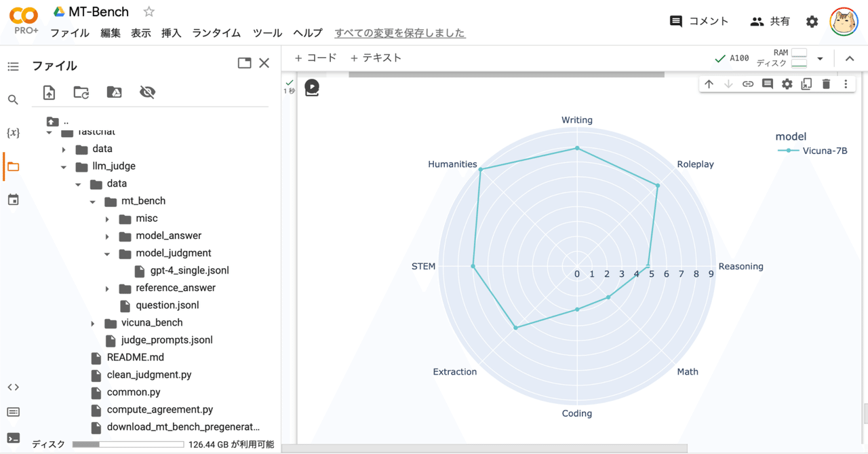
Task: Open the ランタイム menu
Action: [216, 33]
